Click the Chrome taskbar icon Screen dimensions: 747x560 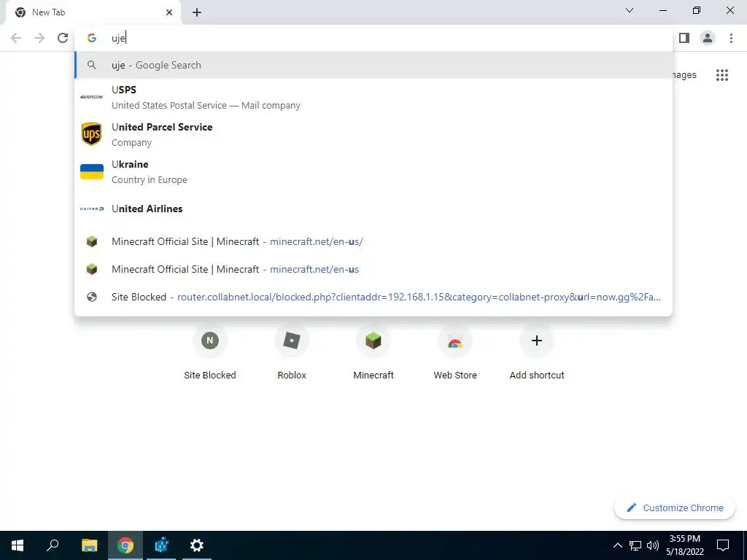pyautogui.click(x=125, y=545)
